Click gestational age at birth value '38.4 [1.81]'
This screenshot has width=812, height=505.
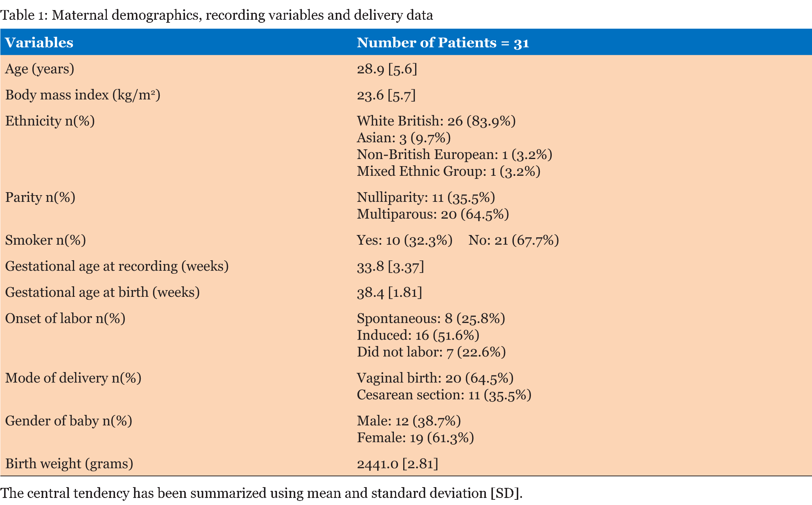click(x=389, y=293)
